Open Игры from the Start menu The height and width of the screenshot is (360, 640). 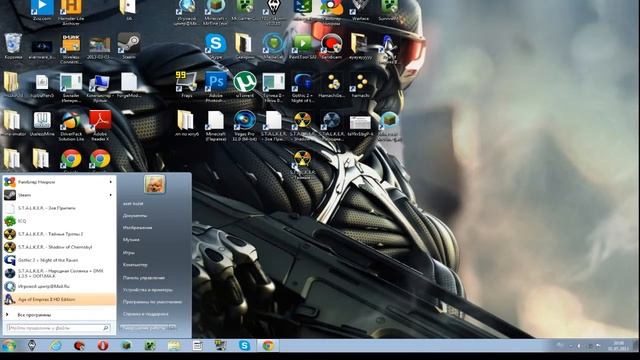click(x=129, y=253)
